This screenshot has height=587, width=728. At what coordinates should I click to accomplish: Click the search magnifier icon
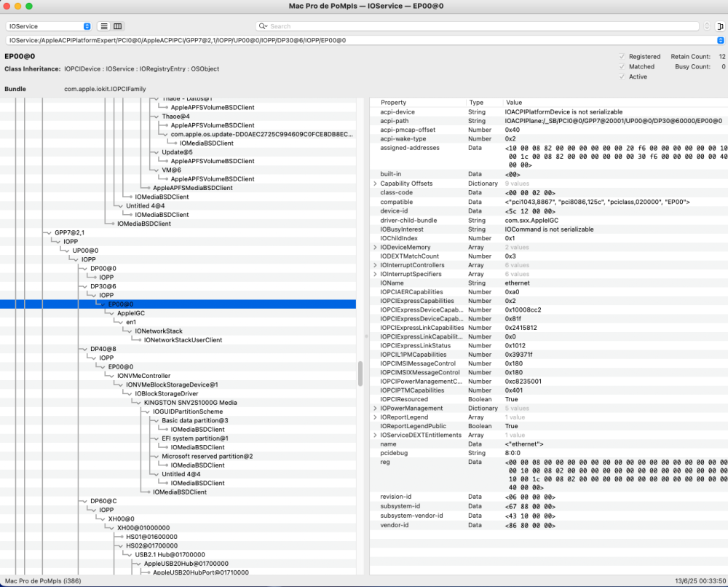(x=263, y=26)
